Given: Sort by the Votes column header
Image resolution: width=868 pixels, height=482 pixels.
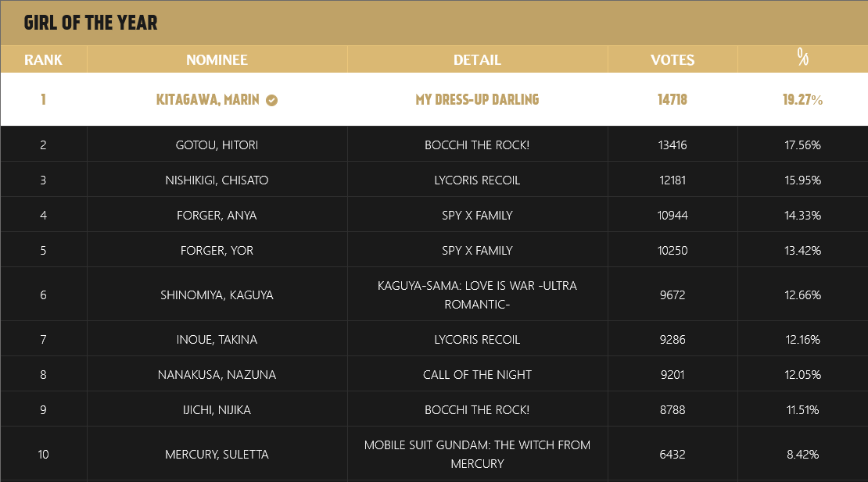Looking at the screenshot, I should [x=673, y=59].
